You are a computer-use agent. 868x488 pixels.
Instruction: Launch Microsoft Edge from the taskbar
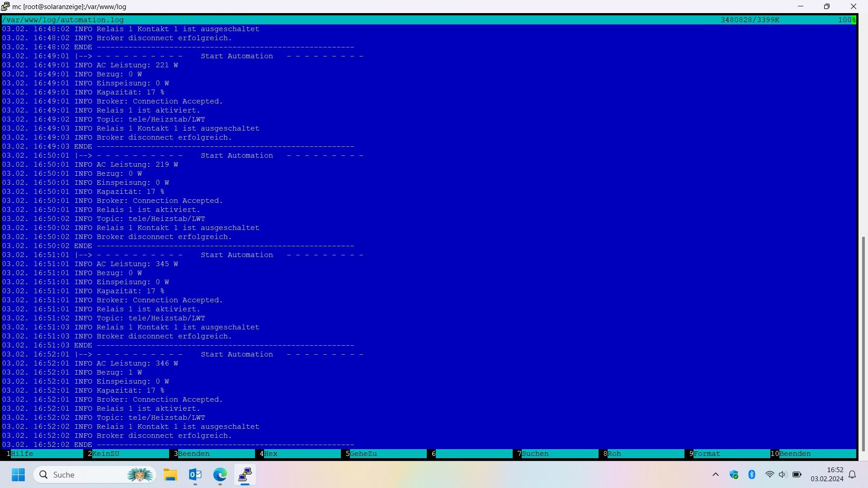[x=220, y=474]
